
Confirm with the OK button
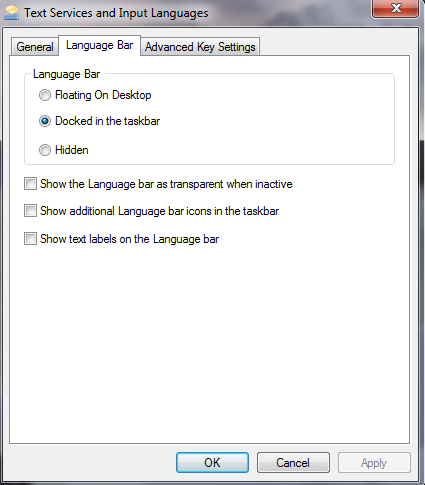coord(212,462)
